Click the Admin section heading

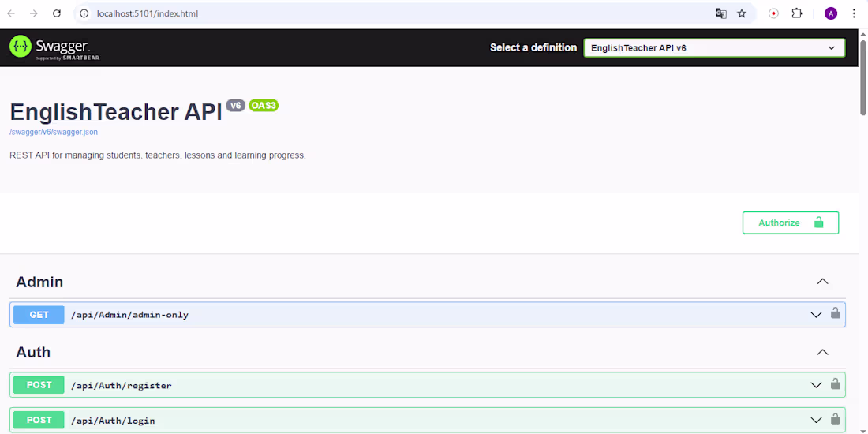[39, 282]
